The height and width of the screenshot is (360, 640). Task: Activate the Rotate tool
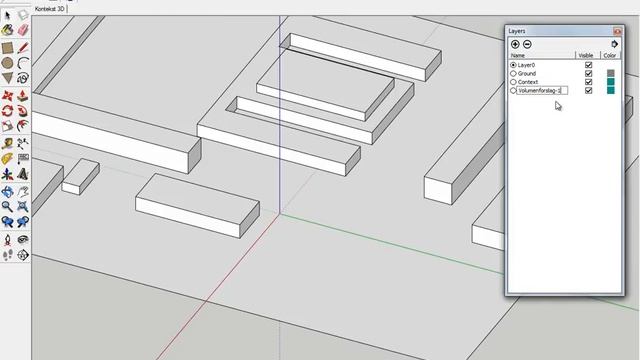coord(7,111)
